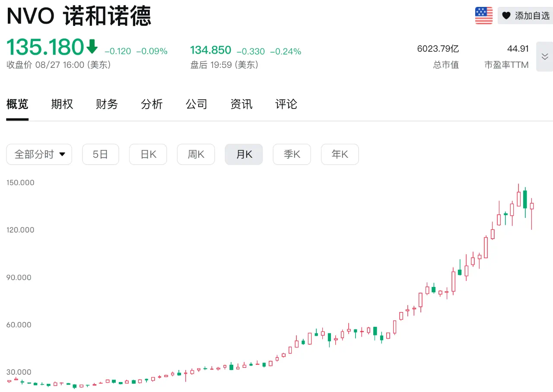Click the after-hours price 134.850
The width and height of the screenshot is (553, 392).
(211, 51)
